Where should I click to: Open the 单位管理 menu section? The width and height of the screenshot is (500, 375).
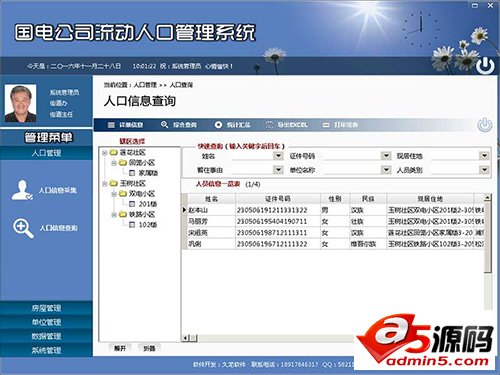46,322
